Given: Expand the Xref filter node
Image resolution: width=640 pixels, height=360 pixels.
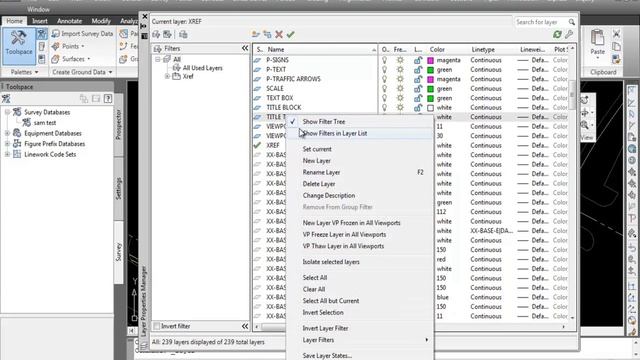Looking at the screenshot, I should tap(167, 76).
